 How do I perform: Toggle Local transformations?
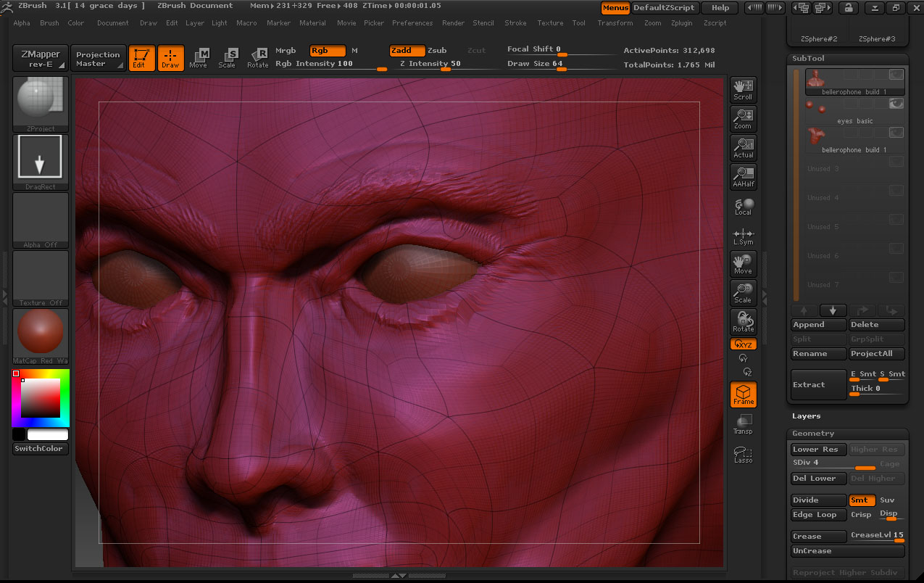[x=743, y=207]
